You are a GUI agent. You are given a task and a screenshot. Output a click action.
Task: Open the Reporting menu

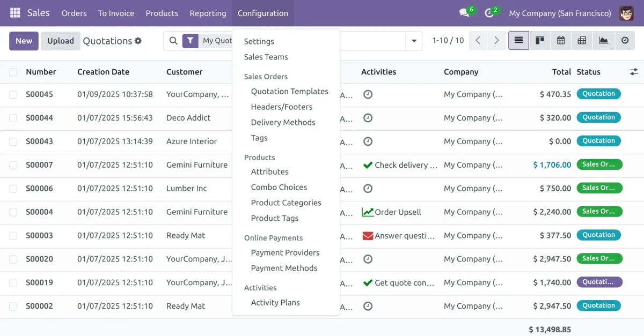pyautogui.click(x=208, y=13)
